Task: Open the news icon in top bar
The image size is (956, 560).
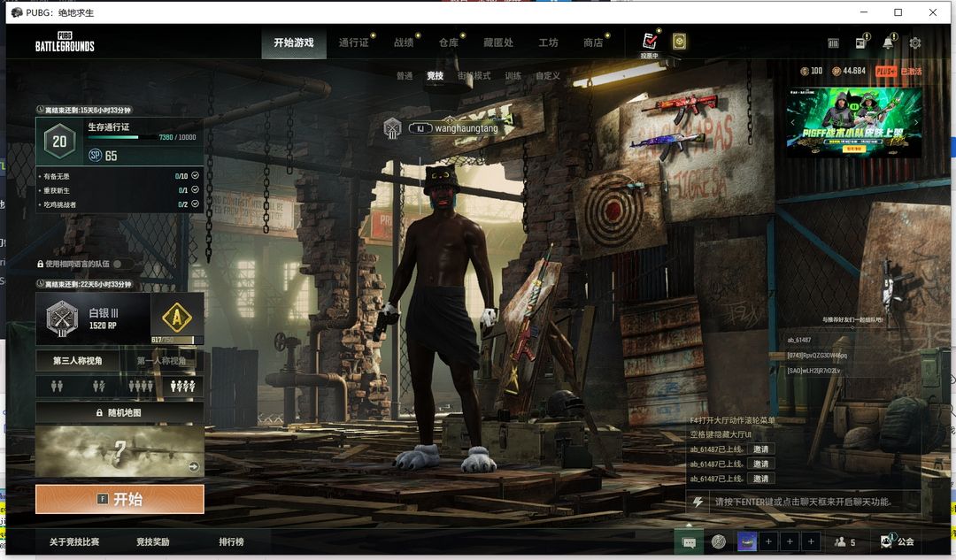Action: click(x=860, y=42)
